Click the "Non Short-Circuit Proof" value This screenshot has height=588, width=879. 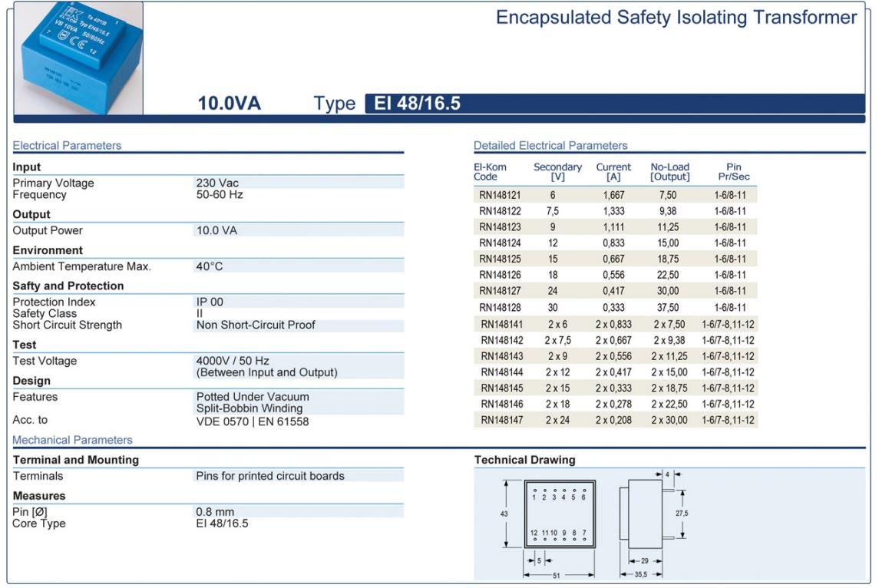[256, 325]
